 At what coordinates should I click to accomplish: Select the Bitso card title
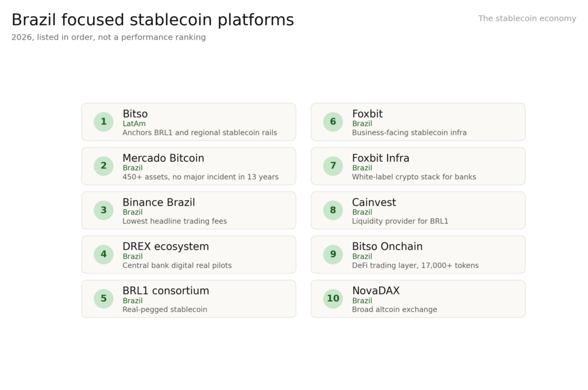coord(135,114)
